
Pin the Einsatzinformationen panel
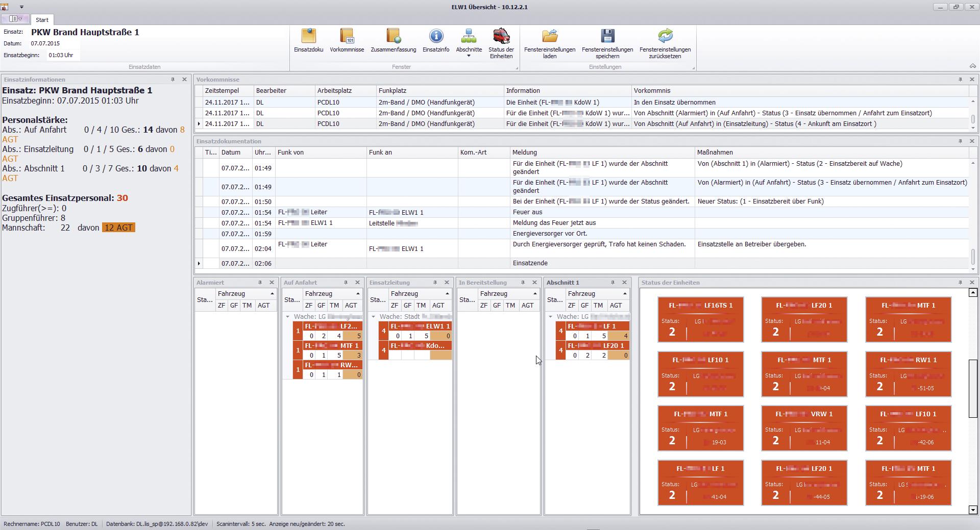pos(173,80)
